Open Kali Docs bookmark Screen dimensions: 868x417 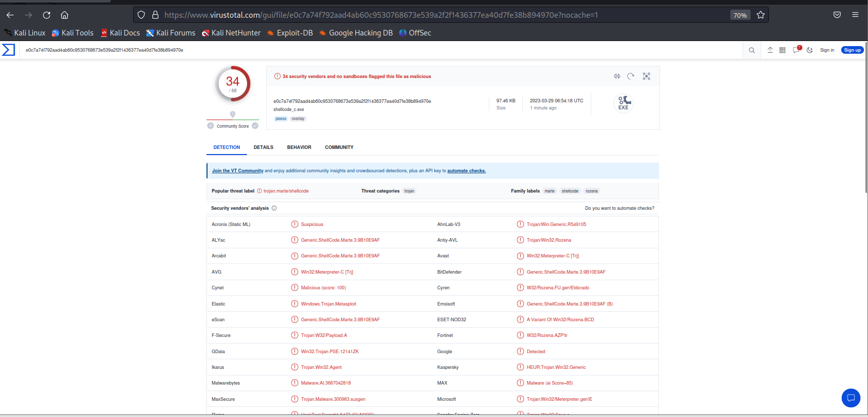120,33
